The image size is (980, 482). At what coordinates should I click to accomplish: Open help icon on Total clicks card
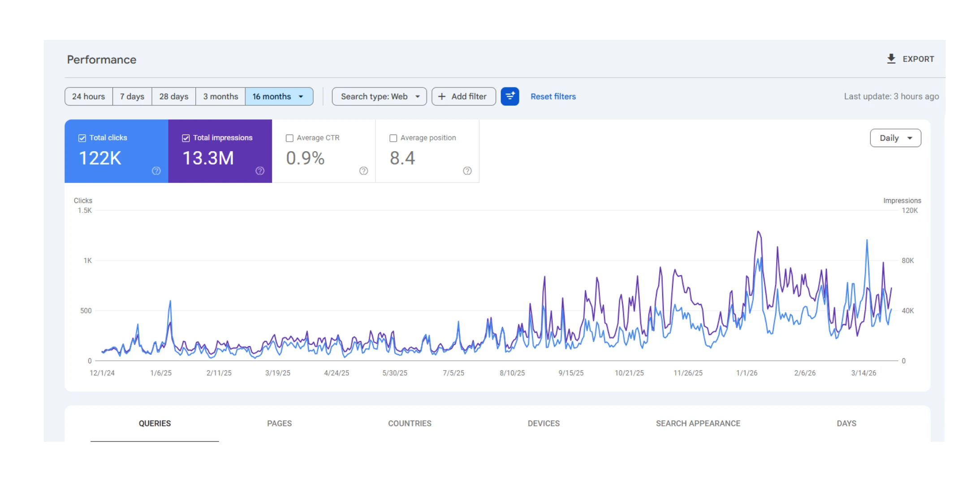[156, 171]
